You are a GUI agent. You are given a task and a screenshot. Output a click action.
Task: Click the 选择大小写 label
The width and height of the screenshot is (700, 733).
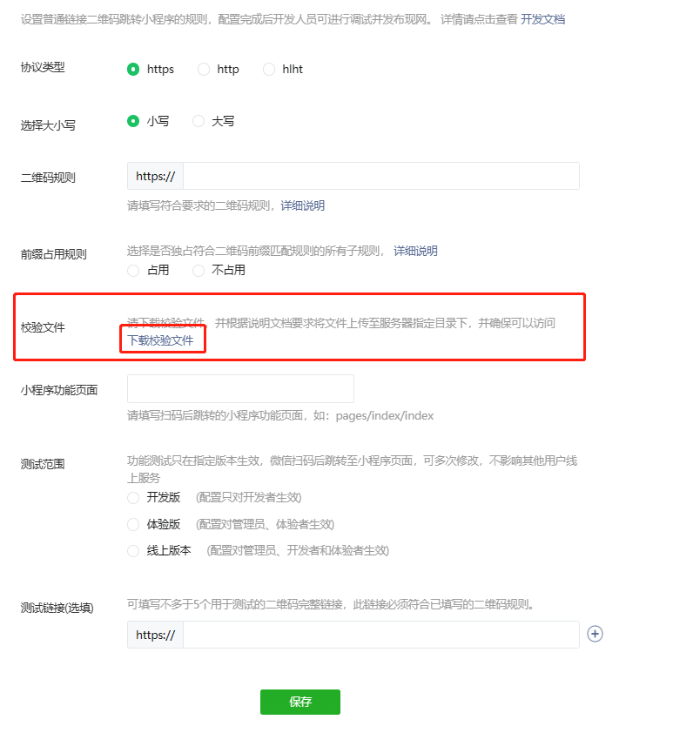48,125
